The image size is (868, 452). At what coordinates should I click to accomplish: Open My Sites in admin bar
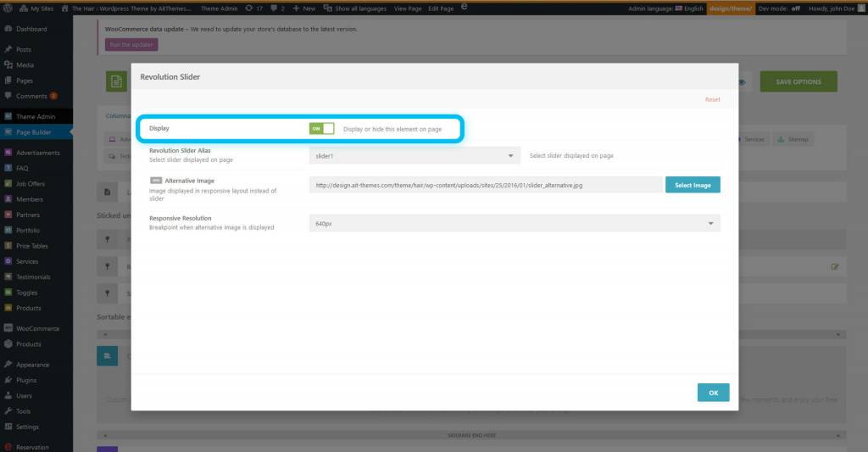36,8
